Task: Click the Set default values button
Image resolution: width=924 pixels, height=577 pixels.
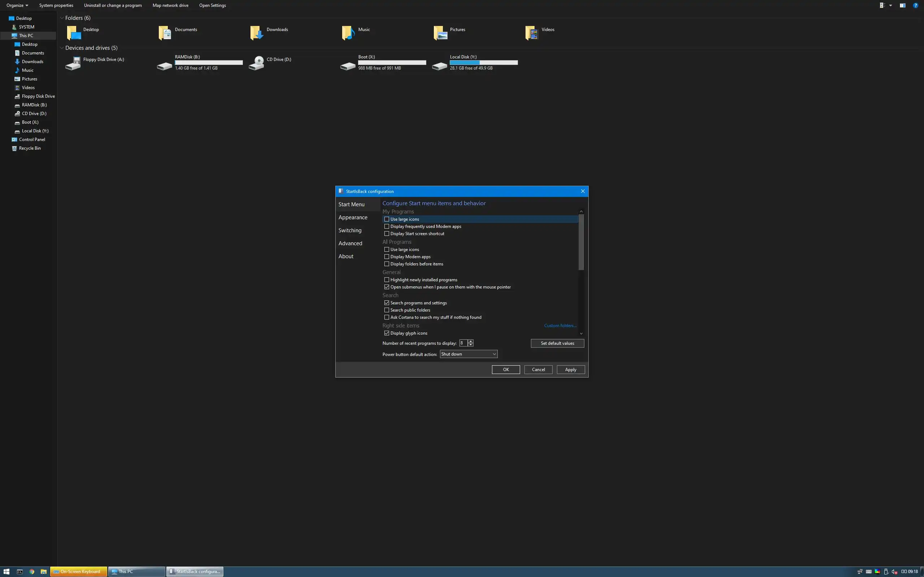Action: [557, 343]
